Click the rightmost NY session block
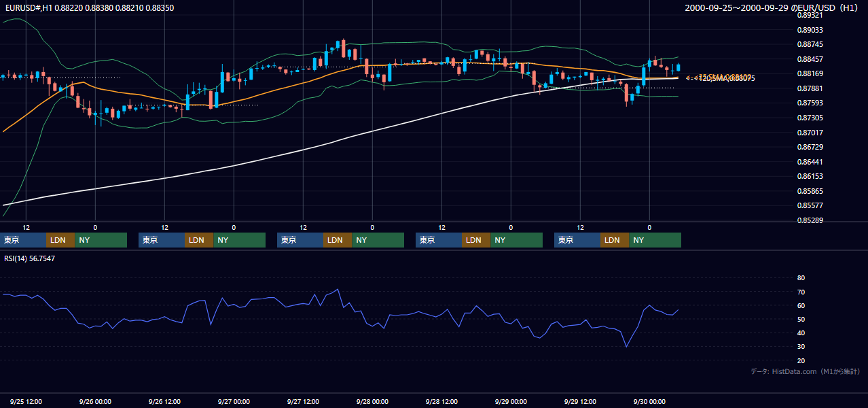The image size is (868, 408). (x=655, y=240)
